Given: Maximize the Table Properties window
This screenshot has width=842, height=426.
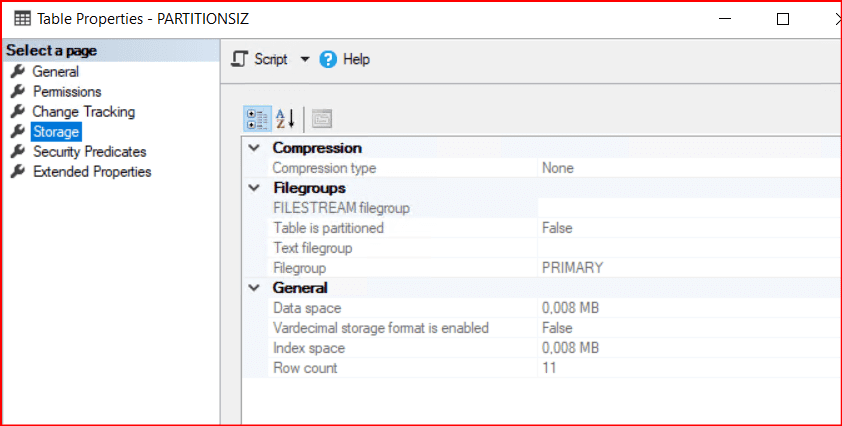Looking at the screenshot, I should point(783,19).
